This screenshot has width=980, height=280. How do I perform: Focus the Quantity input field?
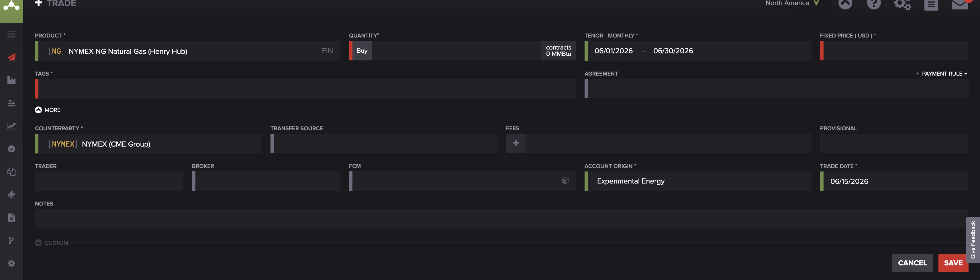(456, 51)
